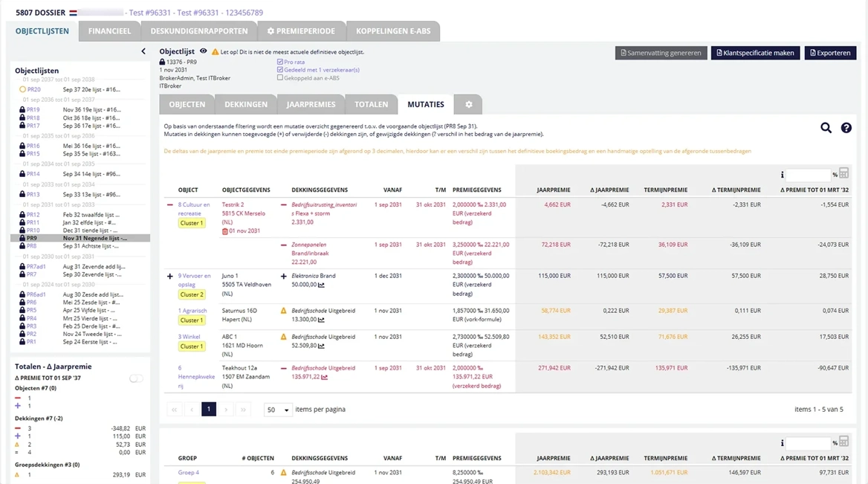Click the calculator icon next to the percentage field
This screenshot has height=484, width=868.
[843, 173]
